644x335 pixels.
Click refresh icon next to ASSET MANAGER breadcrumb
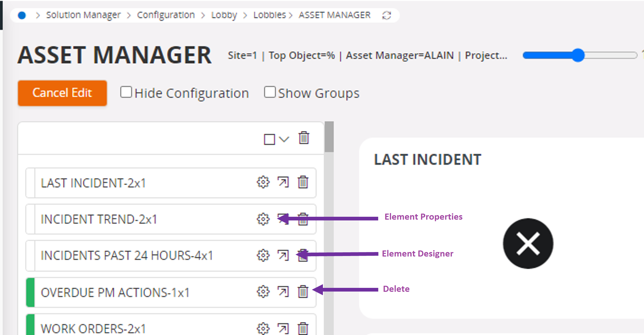point(387,15)
